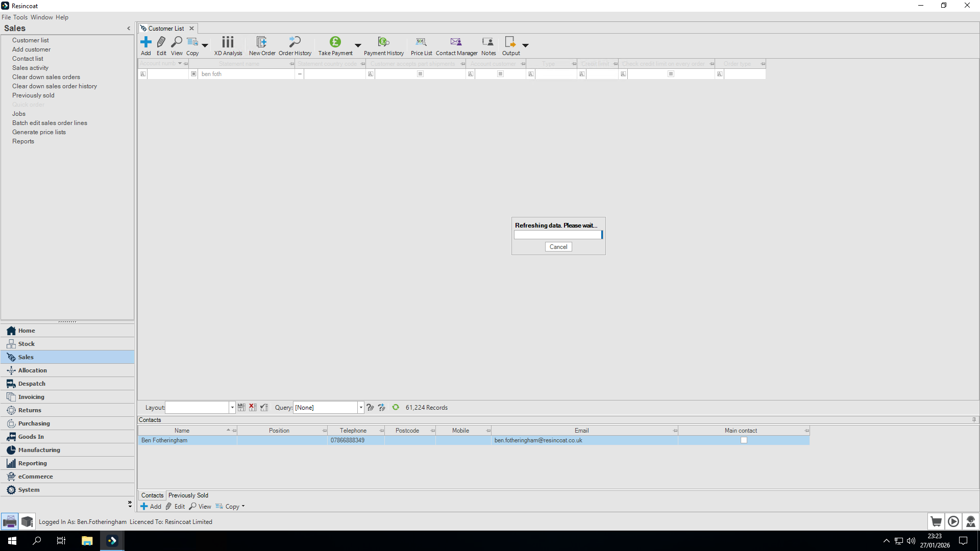Toggle the Main contact checkbox for Ben Fotheringham
The image size is (980, 551).
(744, 440)
